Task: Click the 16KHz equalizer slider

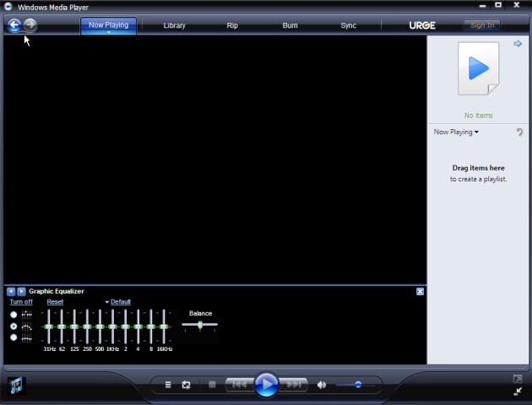Action: pos(164,327)
